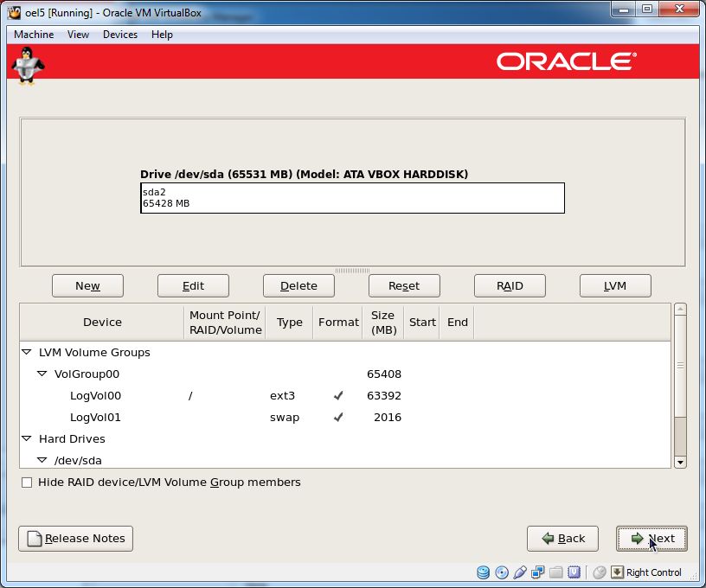The width and height of the screenshot is (706, 588).
Task: Select the LogVol00 row
Action: coord(345,395)
